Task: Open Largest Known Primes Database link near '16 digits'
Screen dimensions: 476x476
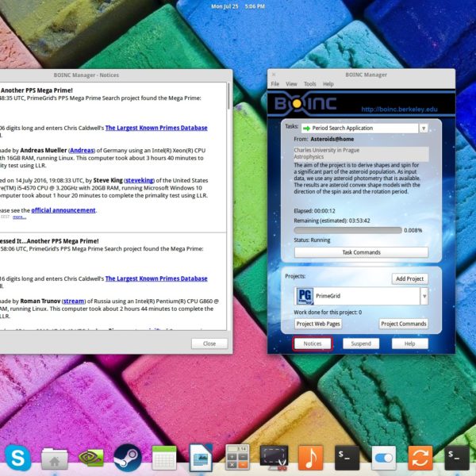Action: pos(156,278)
